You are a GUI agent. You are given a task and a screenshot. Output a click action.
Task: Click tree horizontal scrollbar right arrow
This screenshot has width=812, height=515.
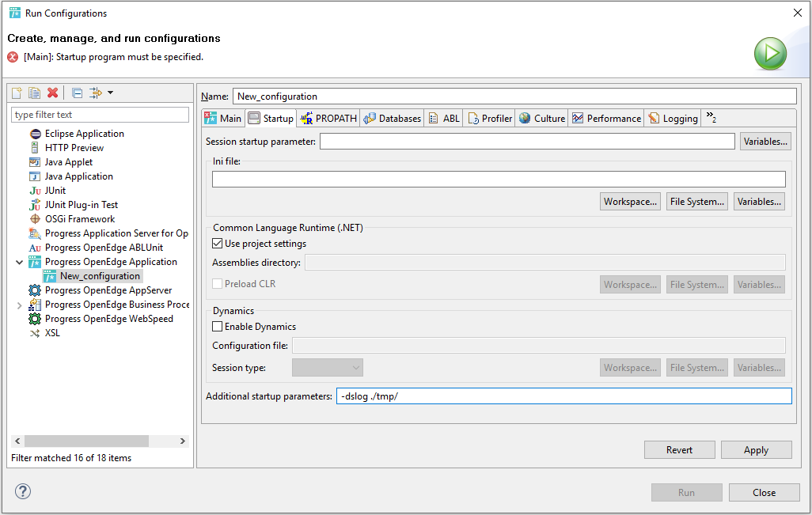tap(182, 441)
